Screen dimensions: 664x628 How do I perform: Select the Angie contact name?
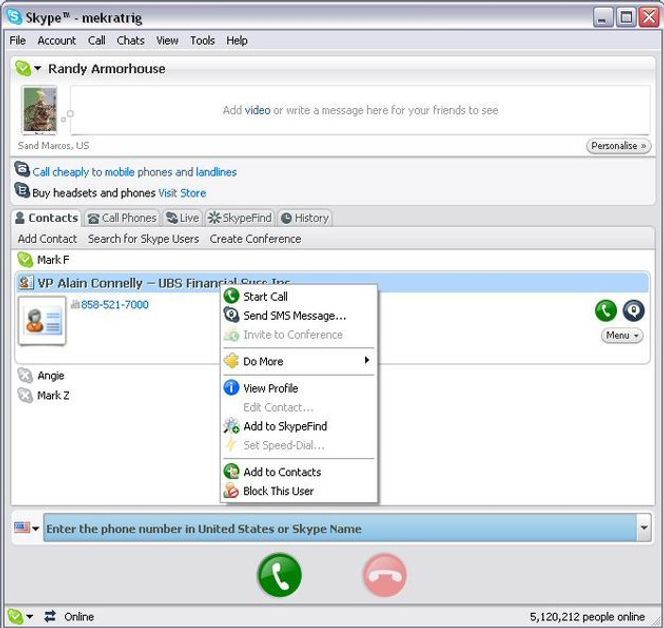pos(51,376)
